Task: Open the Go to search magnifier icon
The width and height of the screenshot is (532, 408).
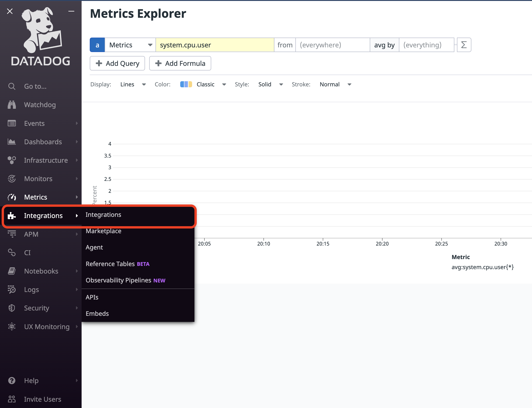Action: click(x=12, y=86)
